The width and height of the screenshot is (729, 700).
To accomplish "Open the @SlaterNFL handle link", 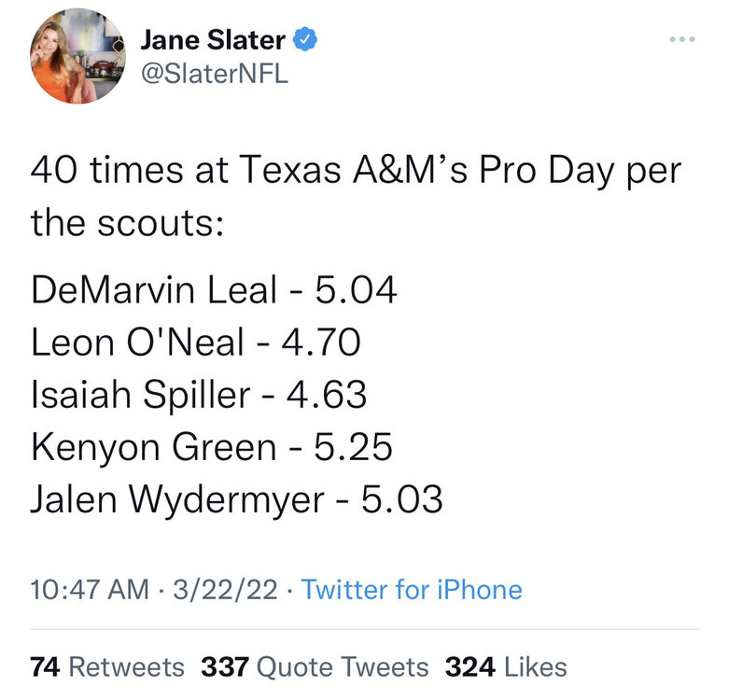I will [x=214, y=74].
